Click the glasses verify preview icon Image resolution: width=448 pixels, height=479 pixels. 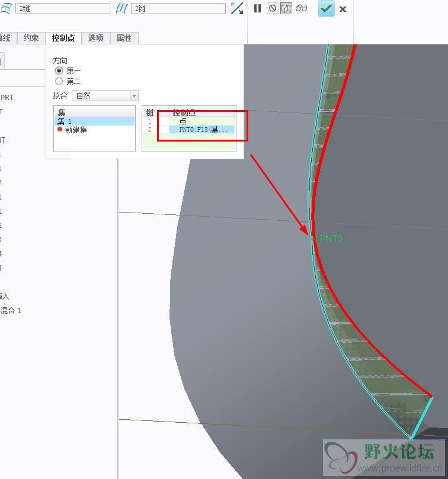(301, 8)
